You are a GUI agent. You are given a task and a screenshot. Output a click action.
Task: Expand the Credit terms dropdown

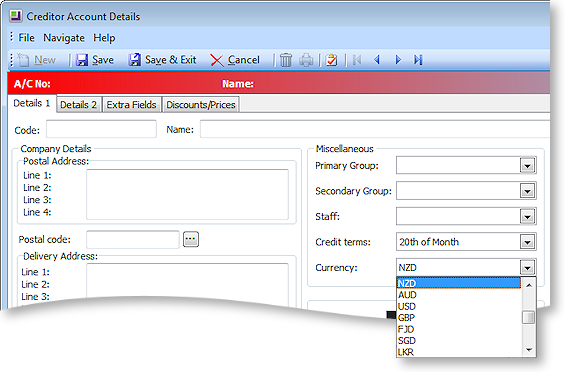[528, 242]
